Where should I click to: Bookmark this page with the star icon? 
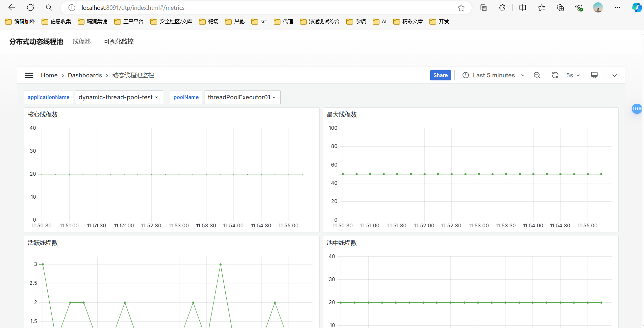461,8
